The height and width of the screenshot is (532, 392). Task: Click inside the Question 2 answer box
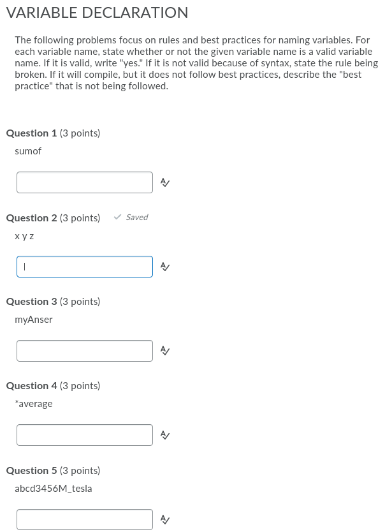click(84, 266)
